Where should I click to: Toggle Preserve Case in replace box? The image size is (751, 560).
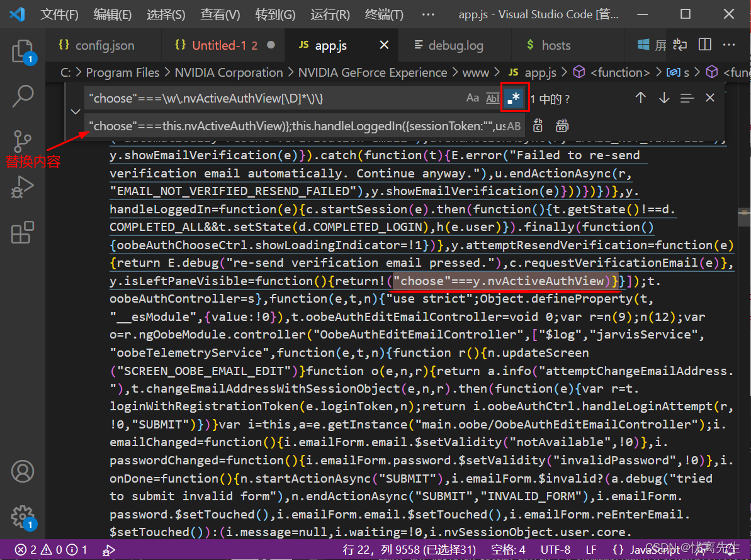click(514, 126)
